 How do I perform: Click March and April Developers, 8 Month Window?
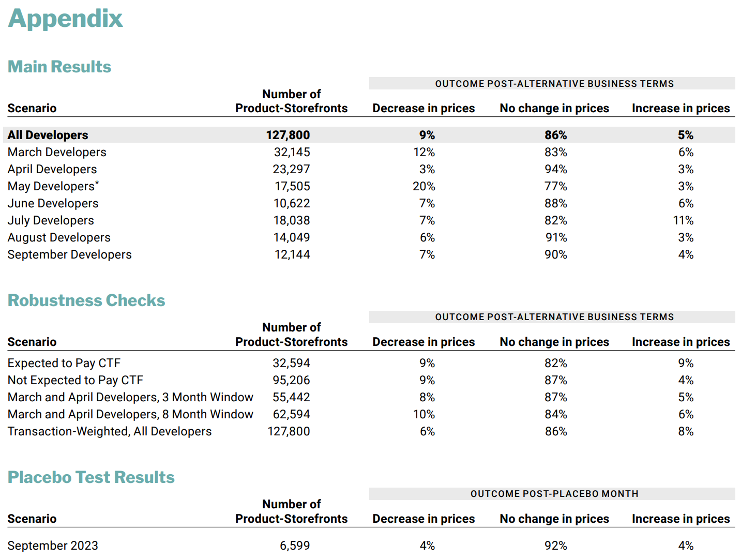pyautogui.click(x=130, y=414)
